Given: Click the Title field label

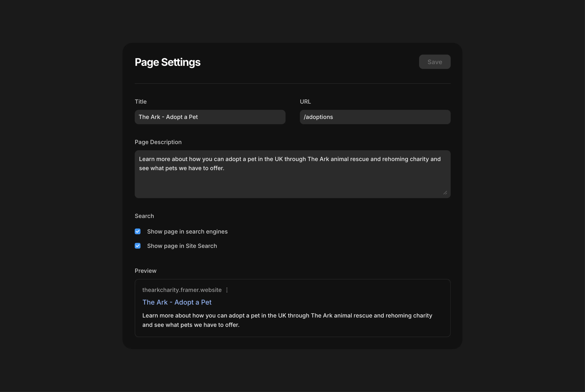Looking at the screenshot, I should pyautogui.click(x=141, y=101).
